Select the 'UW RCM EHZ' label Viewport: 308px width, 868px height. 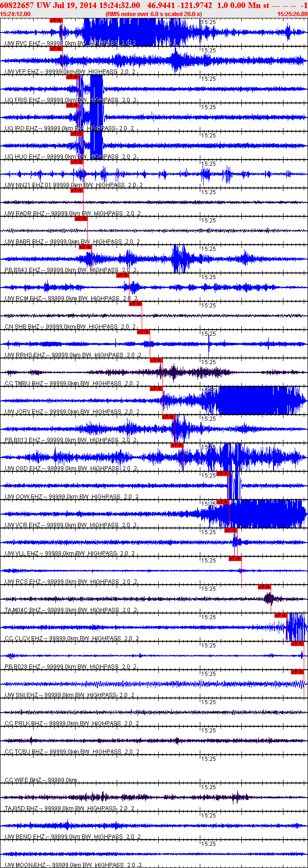coord(23,298)
